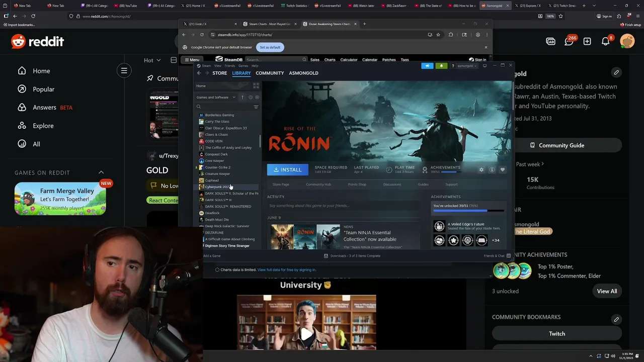Open Team NINJA Essential Collection news thumbnail

(x=305, y=237)
